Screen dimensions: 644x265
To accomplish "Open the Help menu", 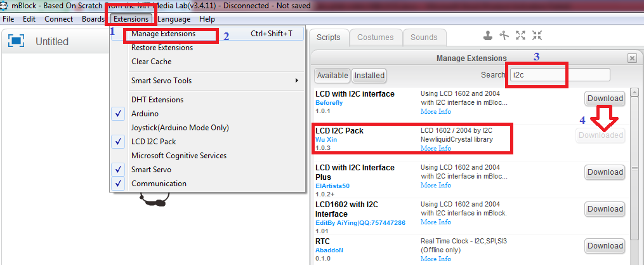I will click(207, 19).
